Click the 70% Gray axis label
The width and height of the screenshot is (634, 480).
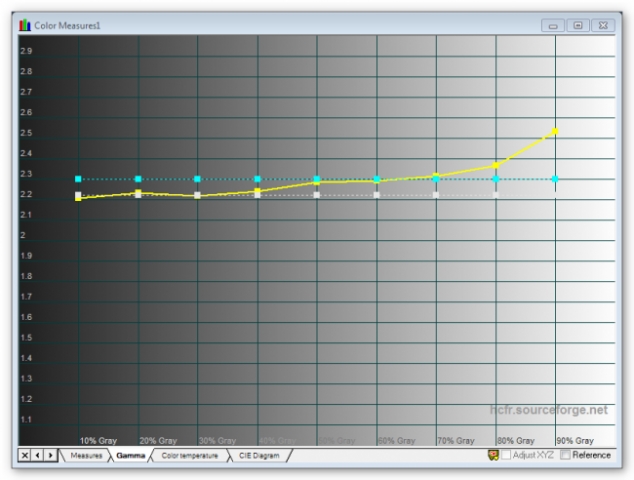pyautogui.click(x=454, y=440)
